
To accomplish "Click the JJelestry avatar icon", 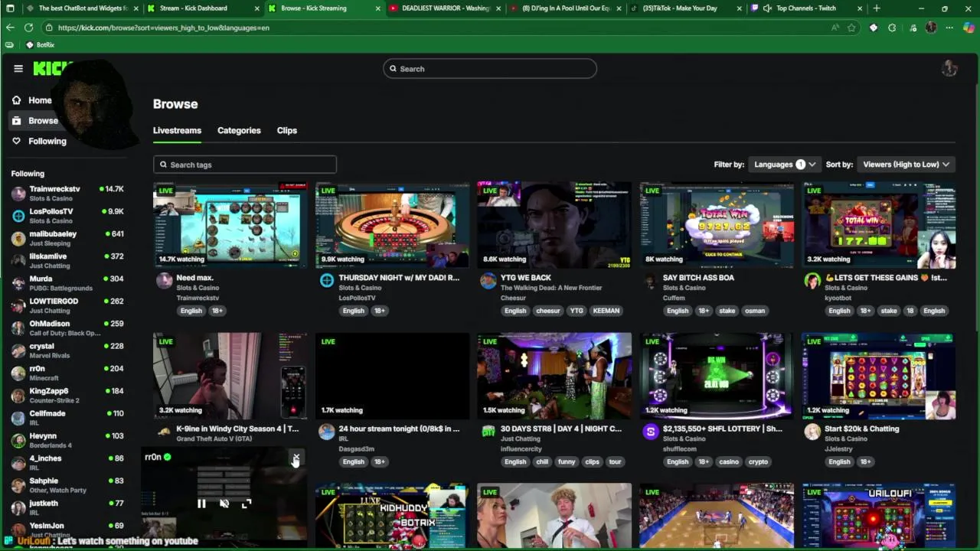I will (812, 432).
